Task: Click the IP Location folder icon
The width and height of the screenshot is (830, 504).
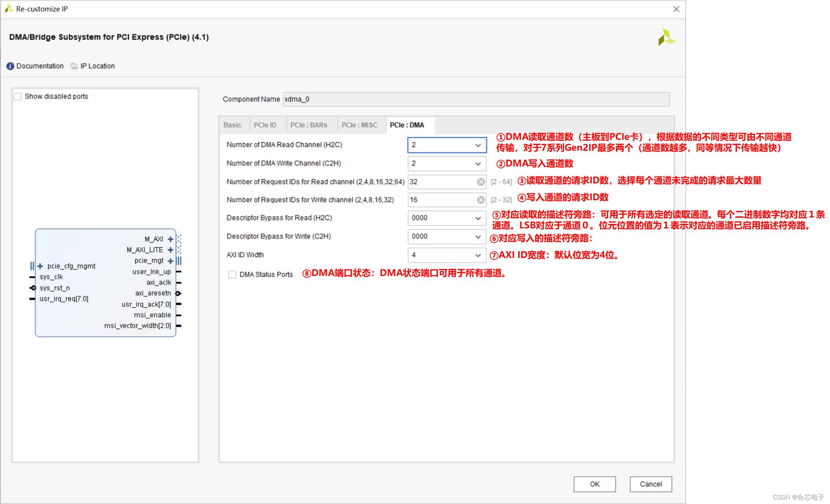Action: [x=74, y=66]
